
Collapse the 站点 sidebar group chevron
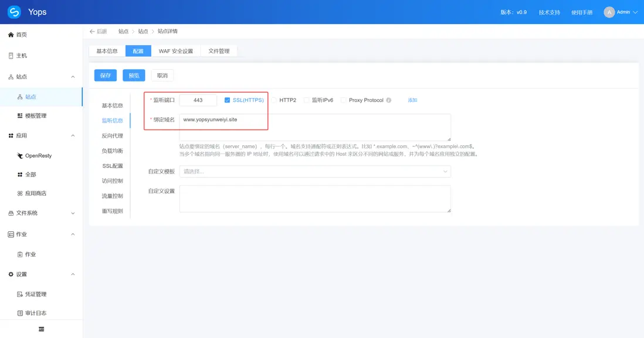[73, 77]
